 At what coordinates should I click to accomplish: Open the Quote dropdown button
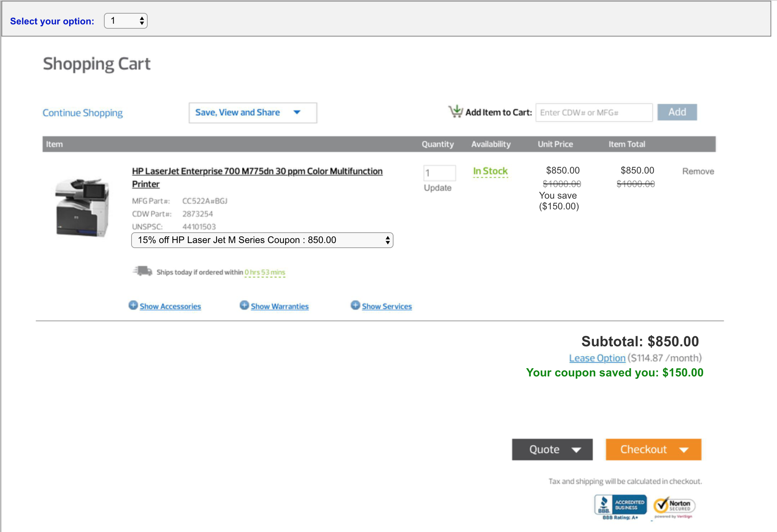point(552,449)
